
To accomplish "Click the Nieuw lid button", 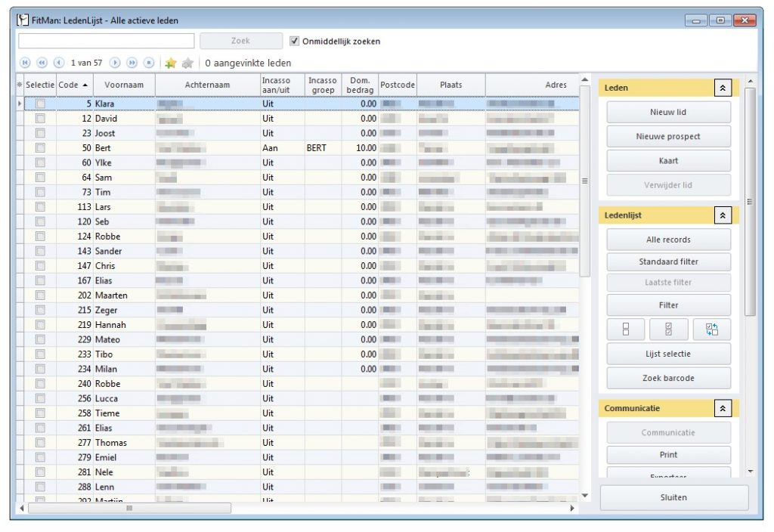I will point(668,113).
